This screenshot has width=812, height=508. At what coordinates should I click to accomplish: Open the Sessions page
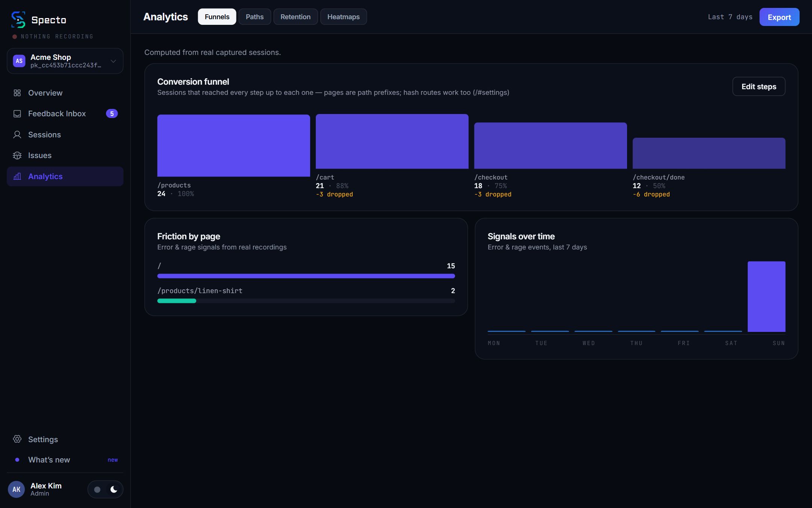click(x=65, y=135)
